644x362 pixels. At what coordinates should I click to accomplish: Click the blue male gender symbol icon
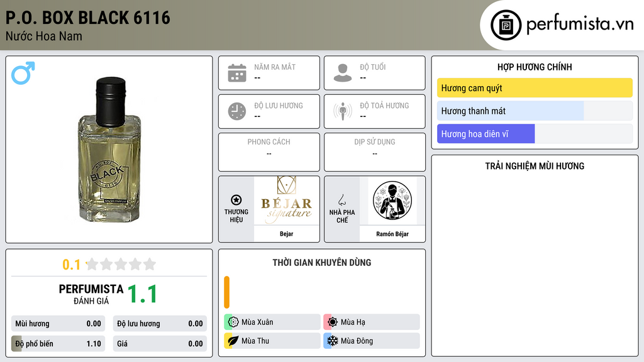[23, 73]
